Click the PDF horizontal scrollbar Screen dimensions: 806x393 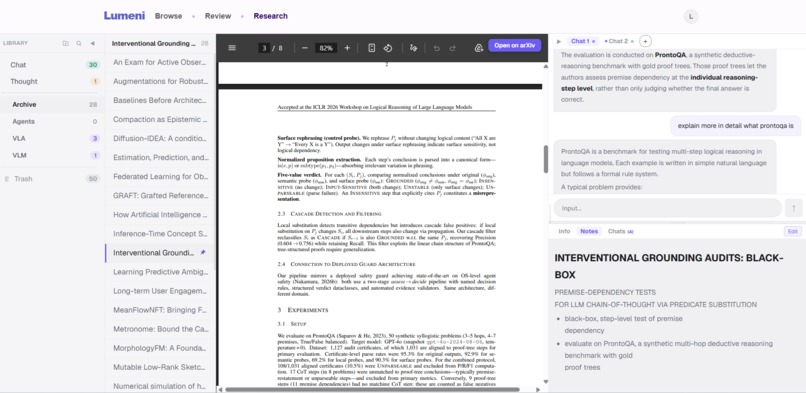372,389
